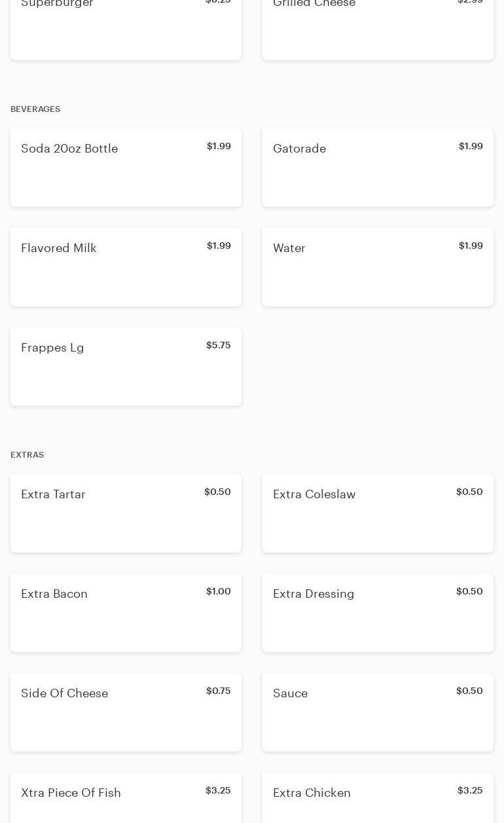
Task: Click the Extras section heading
Action: tap(27, 455)
